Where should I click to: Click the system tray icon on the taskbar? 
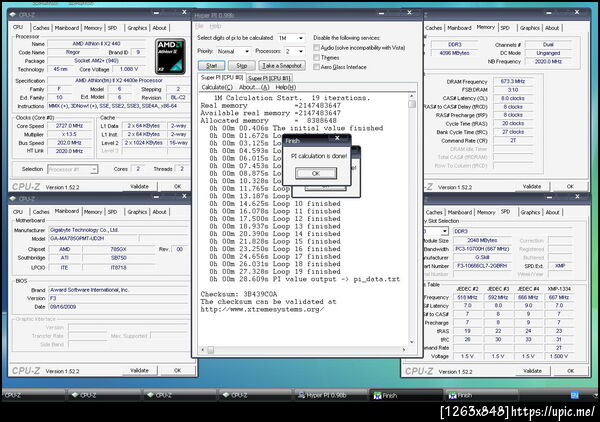pyautogui.click(x=574, y=395)
